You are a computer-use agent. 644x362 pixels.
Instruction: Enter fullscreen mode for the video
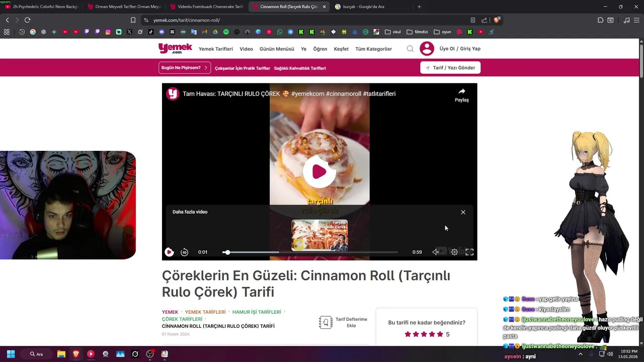[x=469, y=252]
